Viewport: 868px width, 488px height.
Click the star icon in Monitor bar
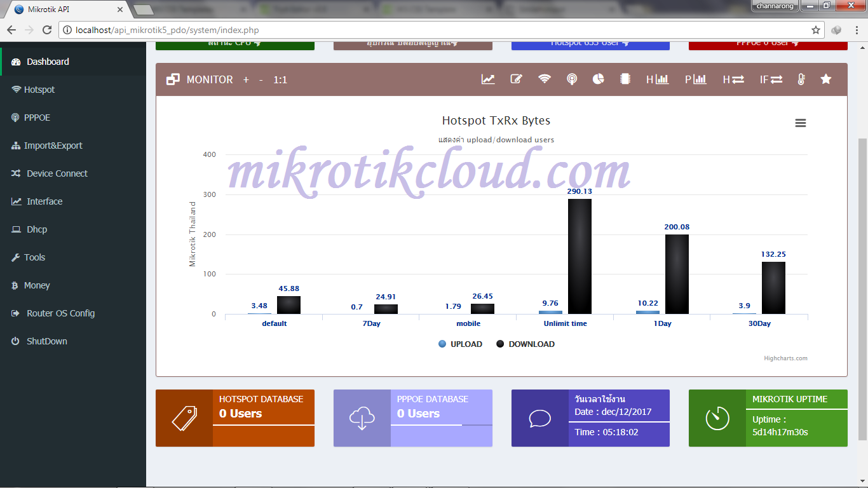[826, 79]
